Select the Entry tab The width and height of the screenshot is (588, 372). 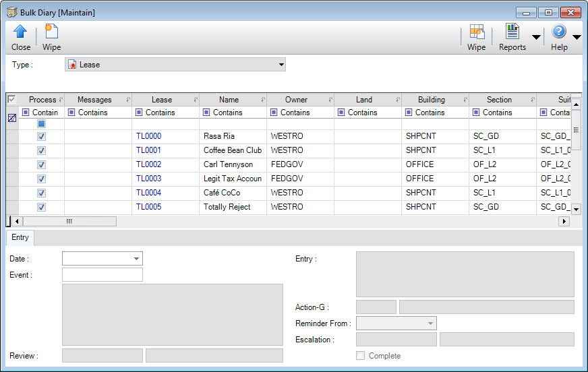(x=20, y=237)
